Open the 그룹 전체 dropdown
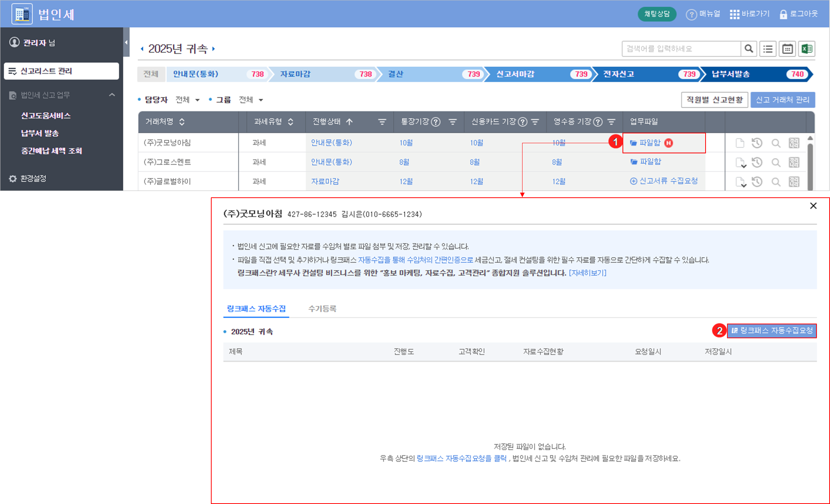Screen dimensions: 830x504 pos(251,100)
